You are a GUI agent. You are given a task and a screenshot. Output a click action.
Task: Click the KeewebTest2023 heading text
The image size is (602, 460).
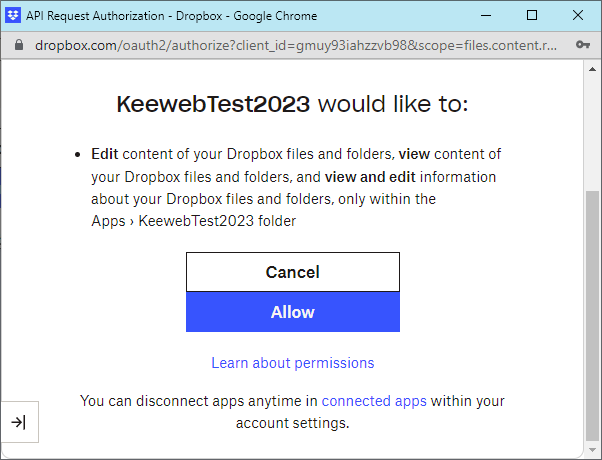point(213,105)
